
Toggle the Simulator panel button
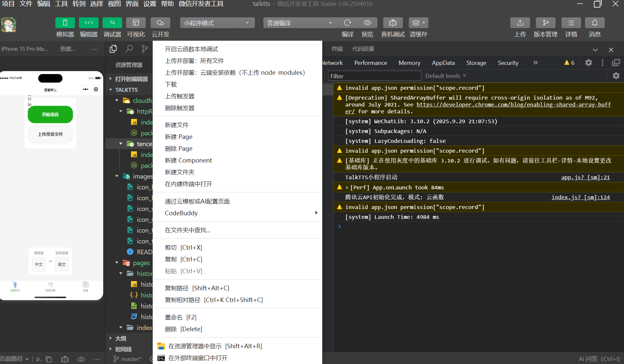(65, 23)
